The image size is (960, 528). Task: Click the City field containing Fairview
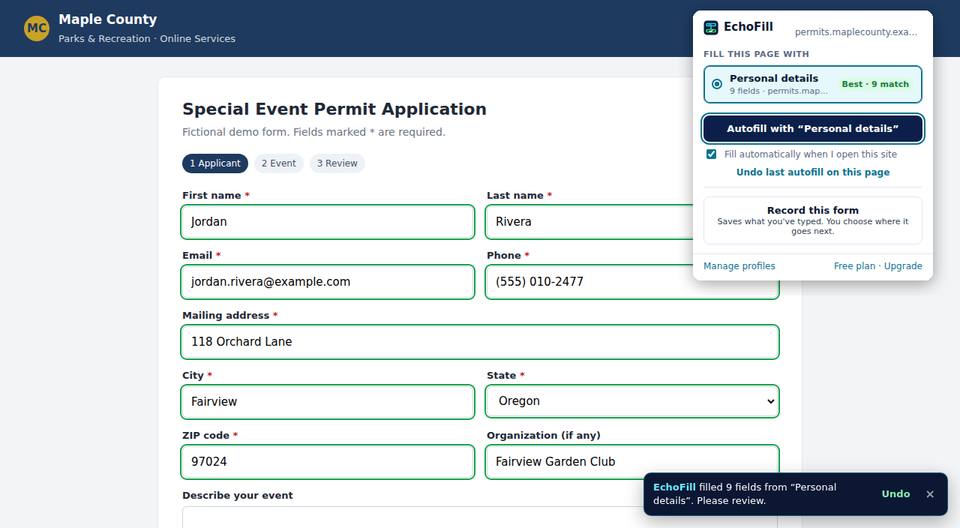(328, 402)
